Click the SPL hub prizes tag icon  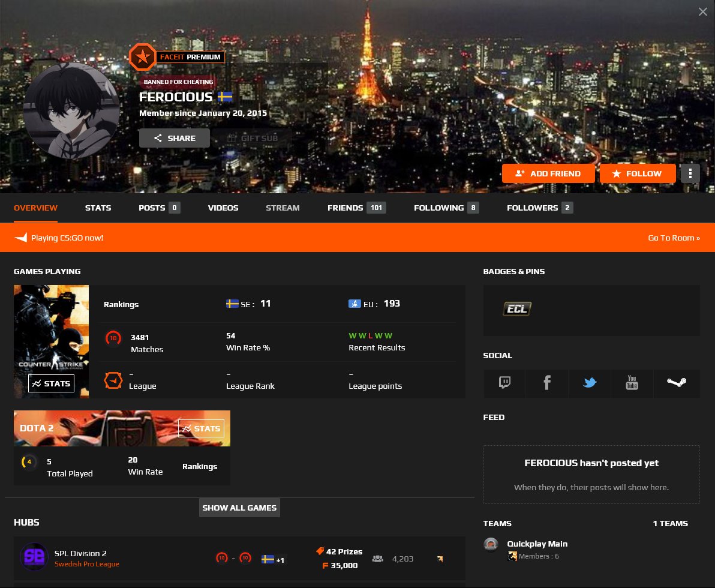(x=320, y=551)
